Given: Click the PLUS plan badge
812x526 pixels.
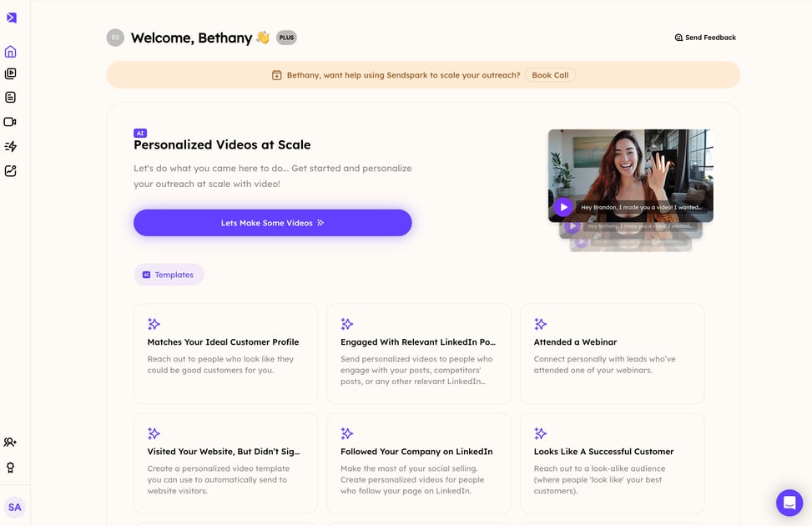Looking at the screenshot, I should (286, 38).
